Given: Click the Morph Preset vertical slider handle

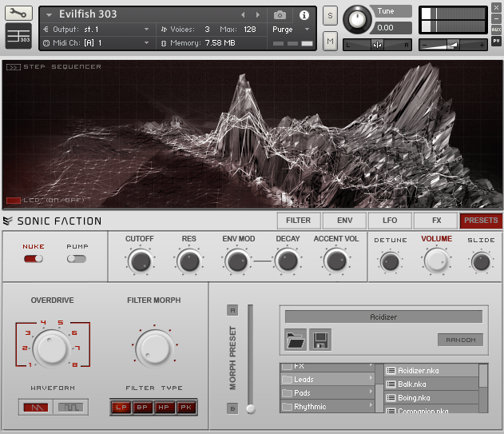Looking at the screenshot, I should point(251,408).
